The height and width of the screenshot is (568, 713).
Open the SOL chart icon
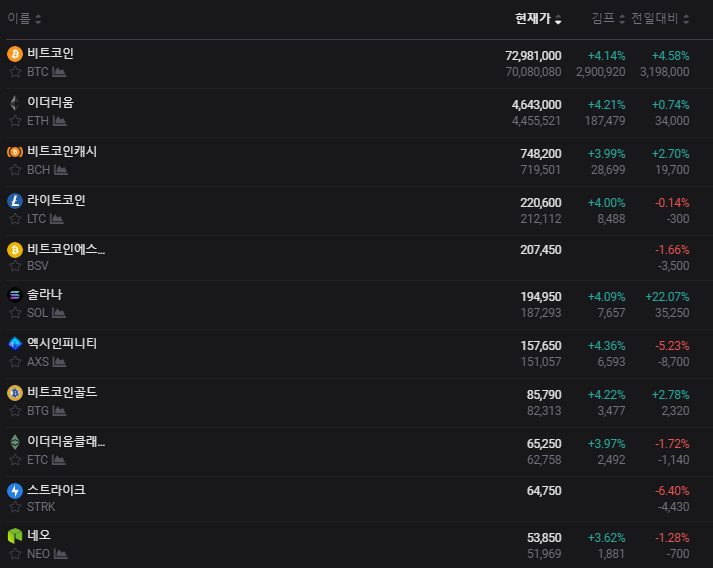[x=59, y=313]
